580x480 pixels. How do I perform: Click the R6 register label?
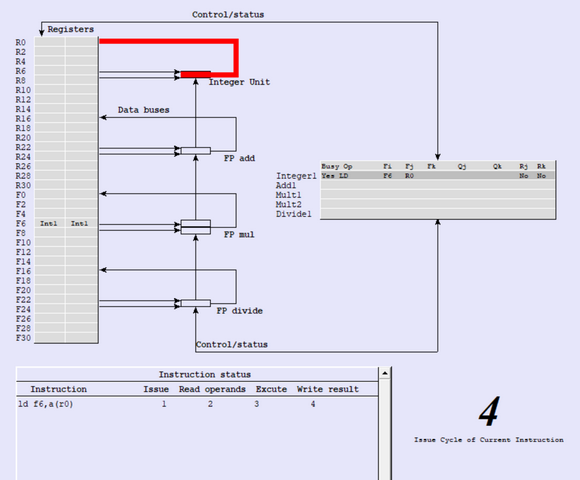point(21,71)
